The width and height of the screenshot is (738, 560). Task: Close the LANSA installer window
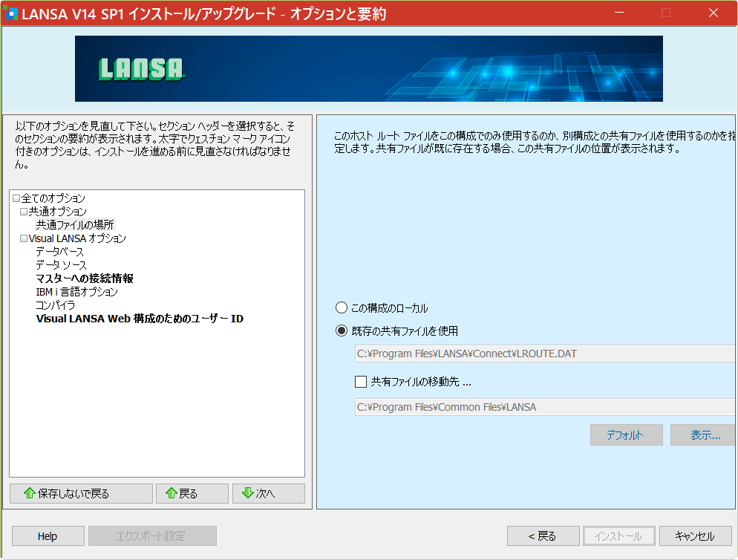(713, 13)
